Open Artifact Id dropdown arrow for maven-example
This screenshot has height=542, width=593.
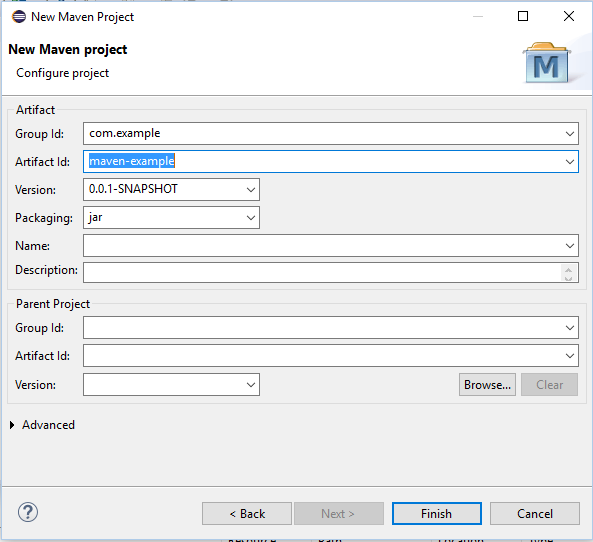click(x=570, y=162)
